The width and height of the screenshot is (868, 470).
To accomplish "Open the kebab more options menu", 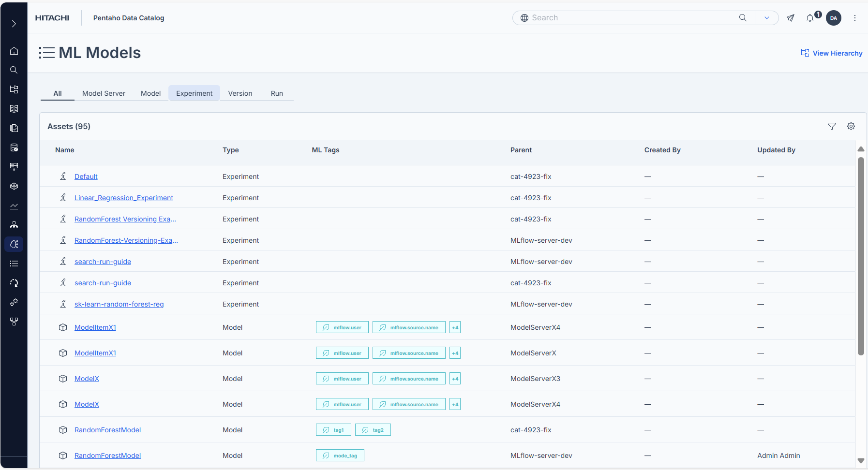I will click(855, 18).
